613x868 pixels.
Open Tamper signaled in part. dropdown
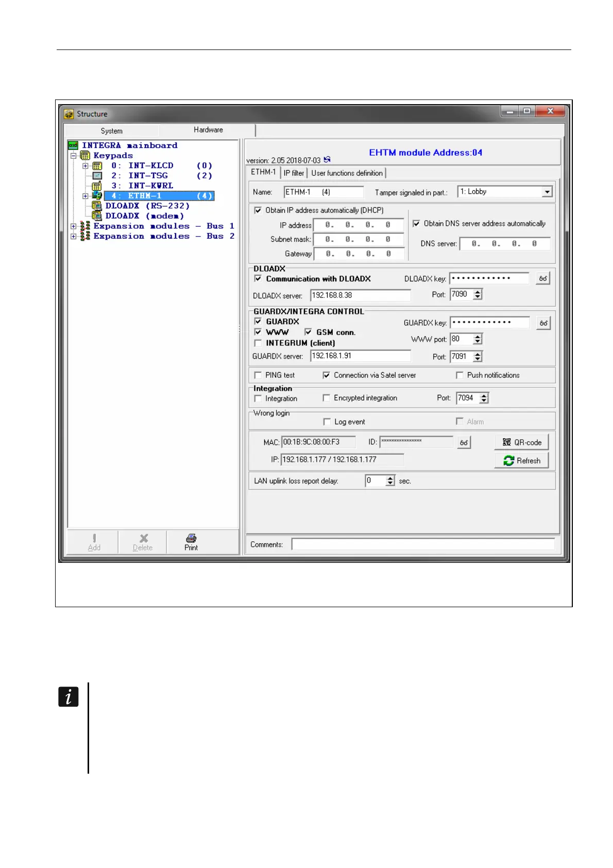pyautogui.click(x=547, y=192)
